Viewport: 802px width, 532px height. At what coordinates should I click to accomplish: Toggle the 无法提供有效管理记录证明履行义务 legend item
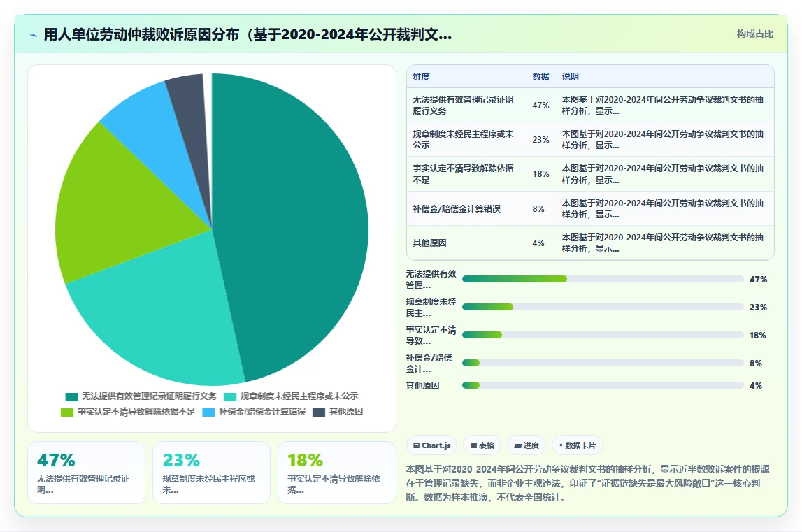[x=141, y=396]
